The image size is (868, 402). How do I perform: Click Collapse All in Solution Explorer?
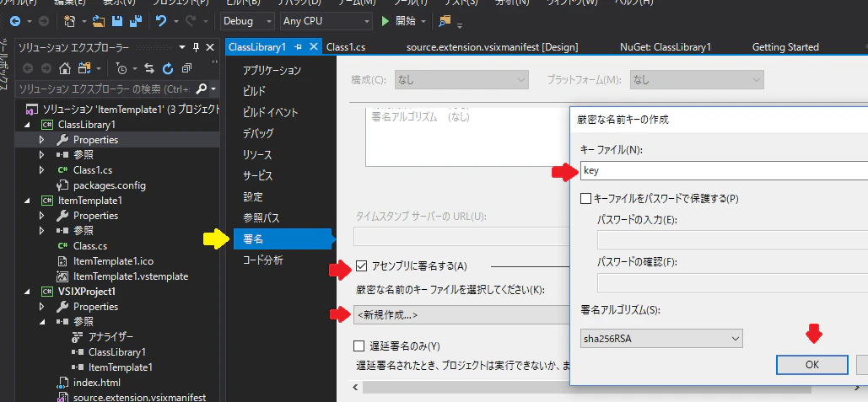point(186,68)
